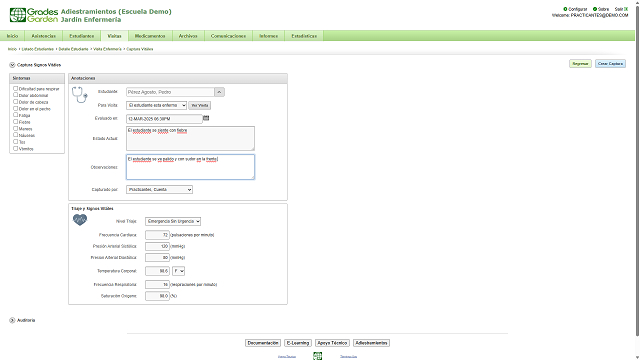Open the calendar picker next to Evaluado en

point(206,118)
